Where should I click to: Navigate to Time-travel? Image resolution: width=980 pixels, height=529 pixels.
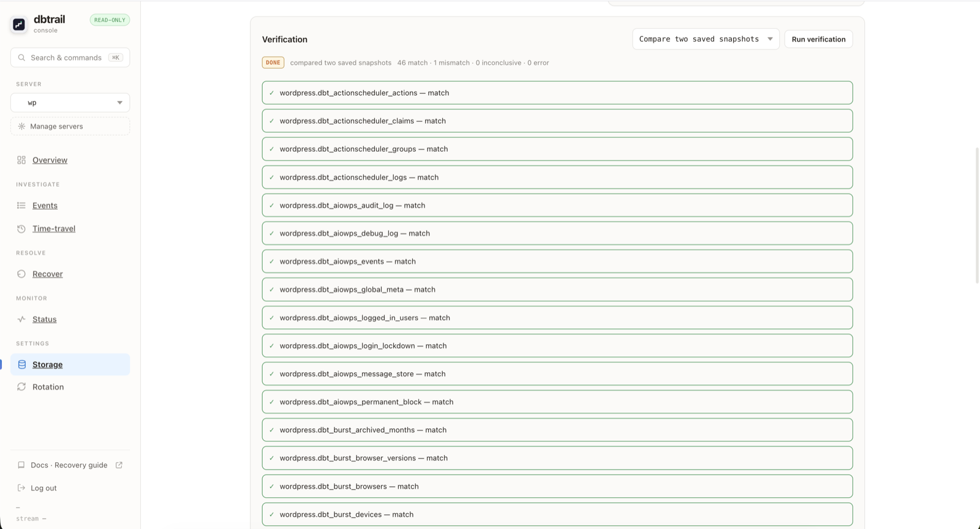click(x=54, y=229)
